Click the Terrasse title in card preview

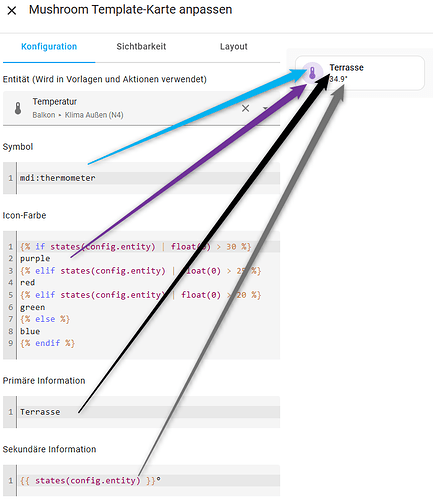(x=346, y=68)
